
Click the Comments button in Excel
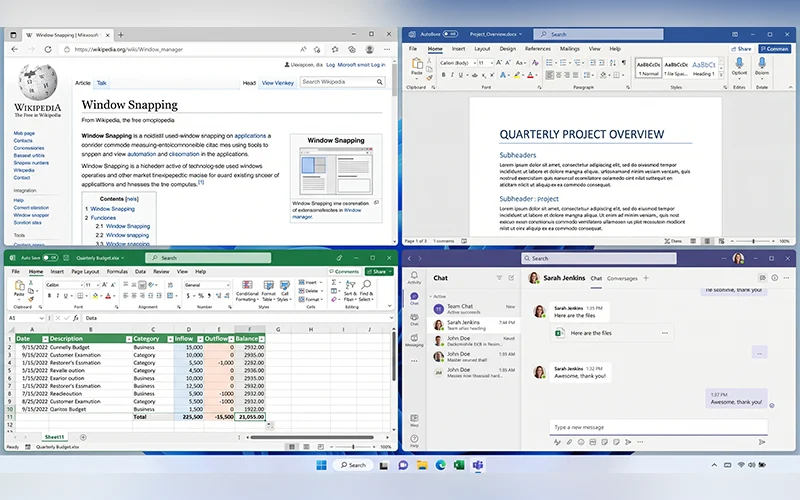coord(344,271)
